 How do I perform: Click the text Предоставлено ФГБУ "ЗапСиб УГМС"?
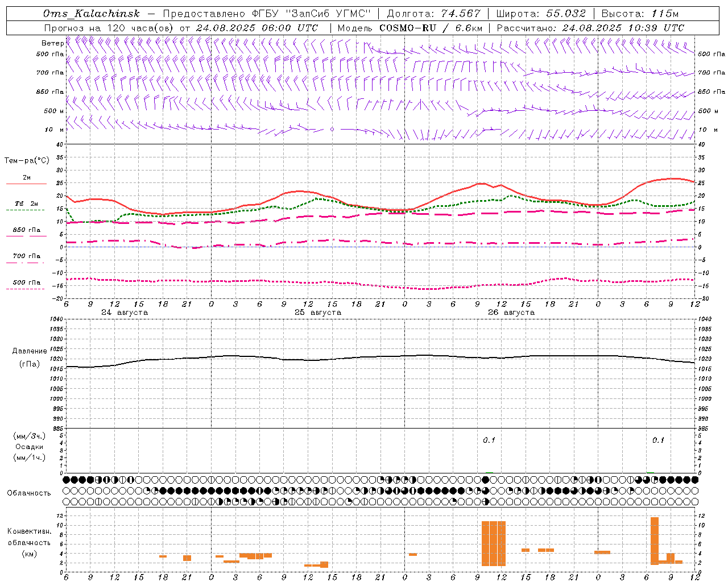pyautogui.click(x=267, y=14)
